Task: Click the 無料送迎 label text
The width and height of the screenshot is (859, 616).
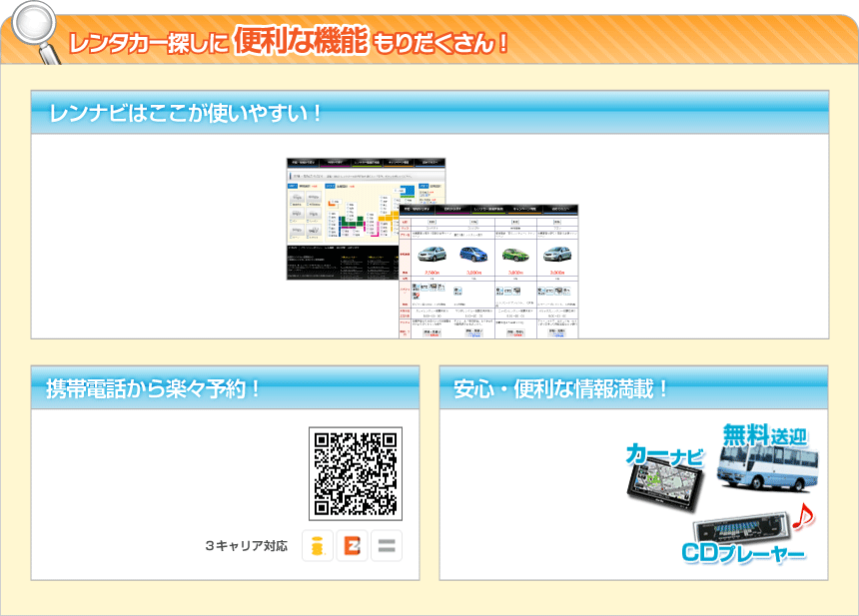Action: click(x=765, y=436)
